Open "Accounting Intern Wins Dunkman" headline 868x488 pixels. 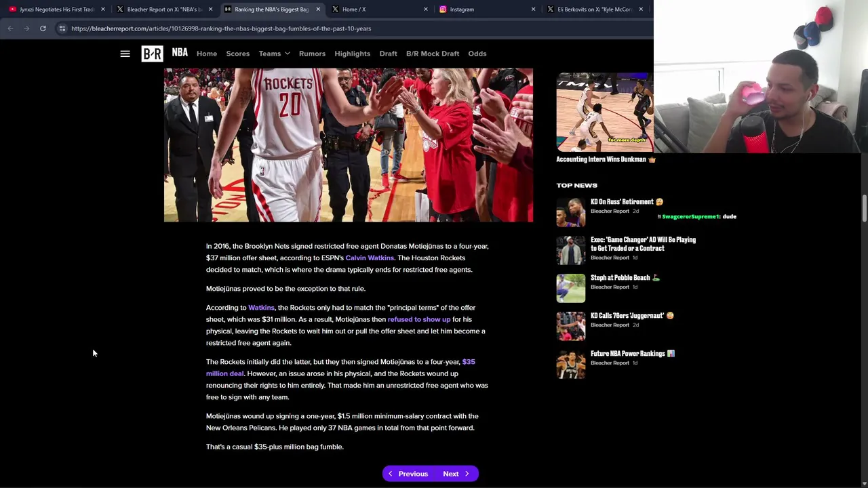click(606, 159)
